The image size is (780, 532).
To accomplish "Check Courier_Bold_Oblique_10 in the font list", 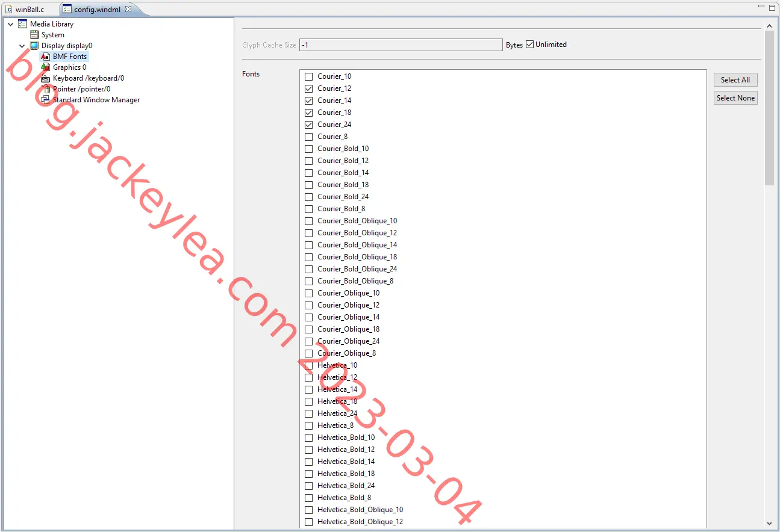I will (309, 221).
